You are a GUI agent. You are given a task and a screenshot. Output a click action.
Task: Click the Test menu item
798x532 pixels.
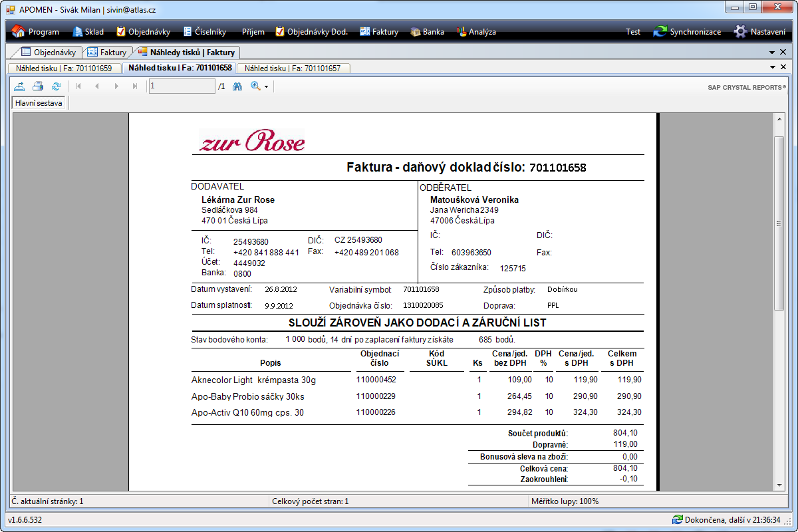(x=633, y=32)
